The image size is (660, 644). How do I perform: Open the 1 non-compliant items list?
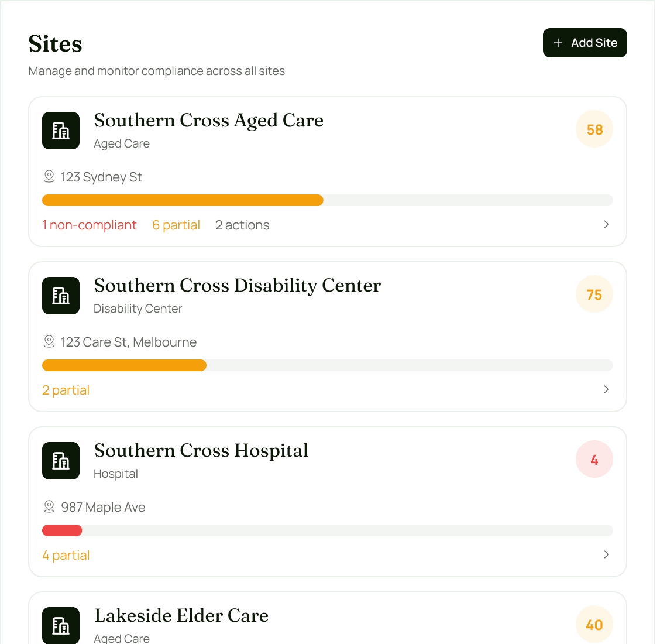click(x=90, y=224)
